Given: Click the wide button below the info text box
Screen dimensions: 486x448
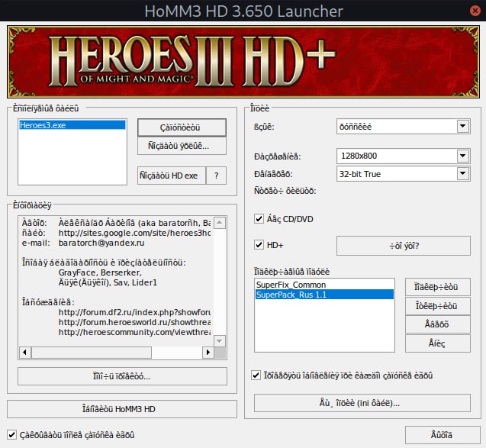Looking at the screenshot, I should pyautogui.click(x=122, y=376).
